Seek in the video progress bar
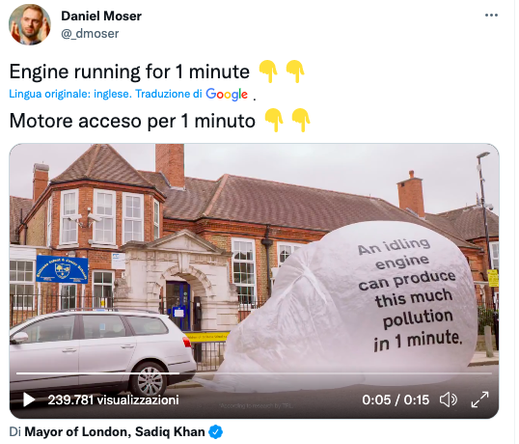The image size is (519, 444). [254, 373]
